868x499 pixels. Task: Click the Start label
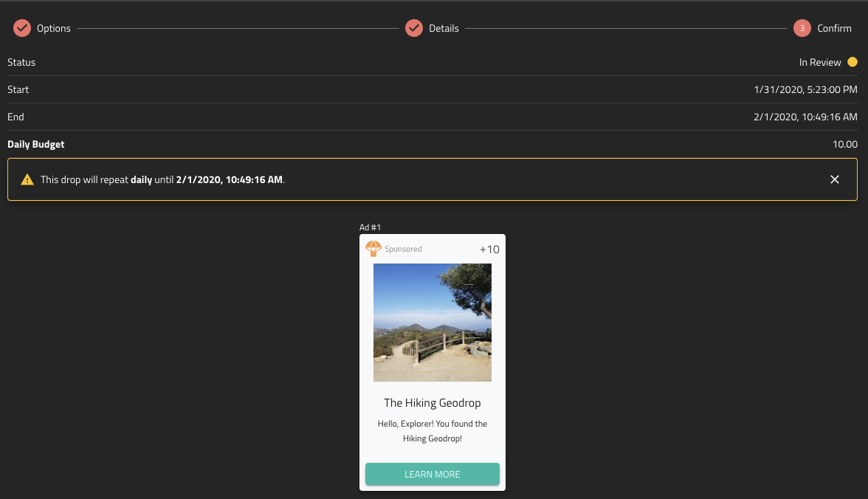[18, 89]
